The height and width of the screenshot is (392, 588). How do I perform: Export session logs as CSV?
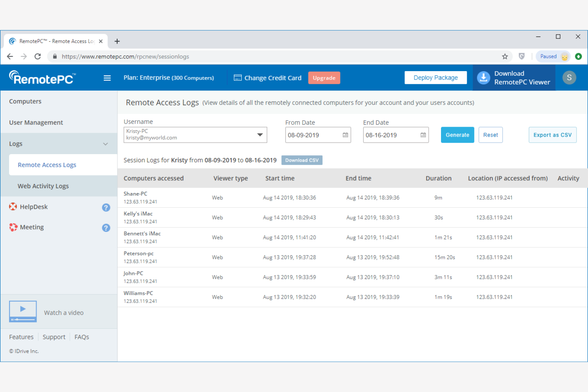[x=552, y=135]
